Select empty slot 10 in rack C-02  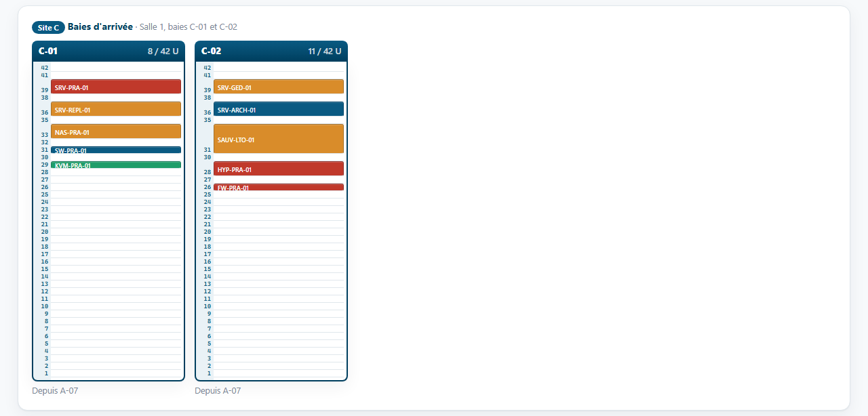coord(279,306)
